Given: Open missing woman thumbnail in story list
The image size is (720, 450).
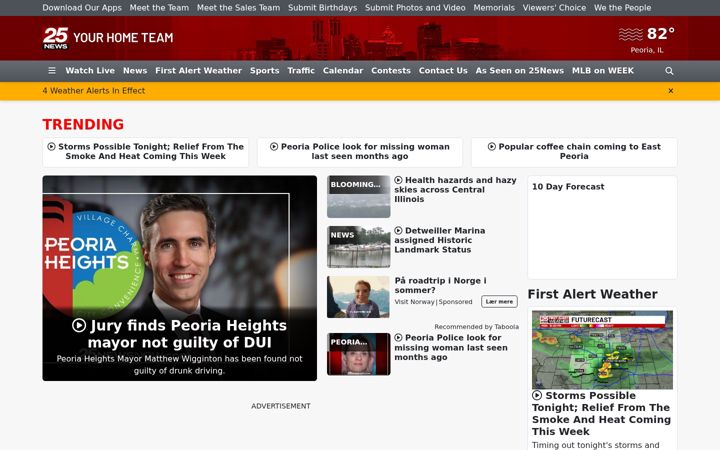Looking at the screenshot, I should tap(359, 354).
